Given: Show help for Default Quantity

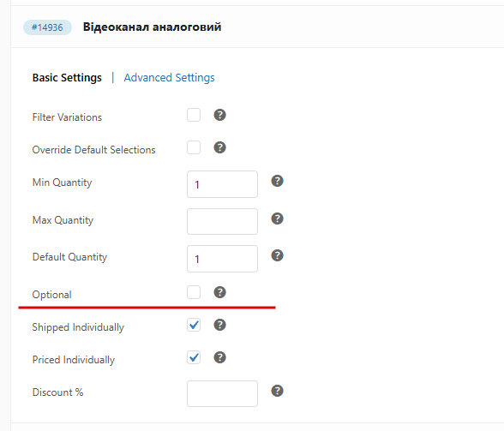Looking at the screenshot, I should click(277, 255).
